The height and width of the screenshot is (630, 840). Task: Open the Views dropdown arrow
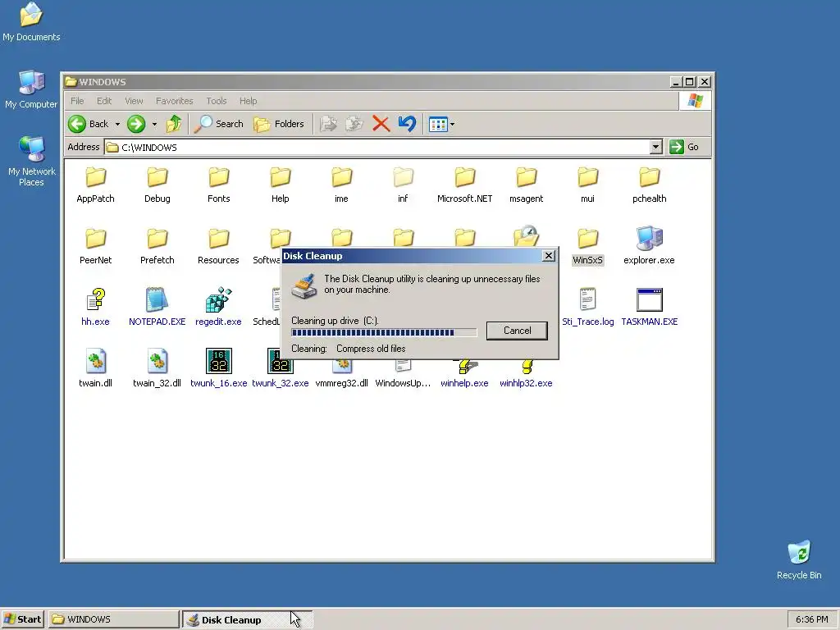[452, 125]
